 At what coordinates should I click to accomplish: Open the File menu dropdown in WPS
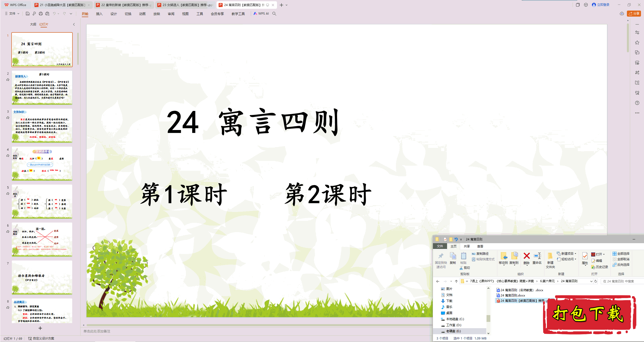point(12,14)
